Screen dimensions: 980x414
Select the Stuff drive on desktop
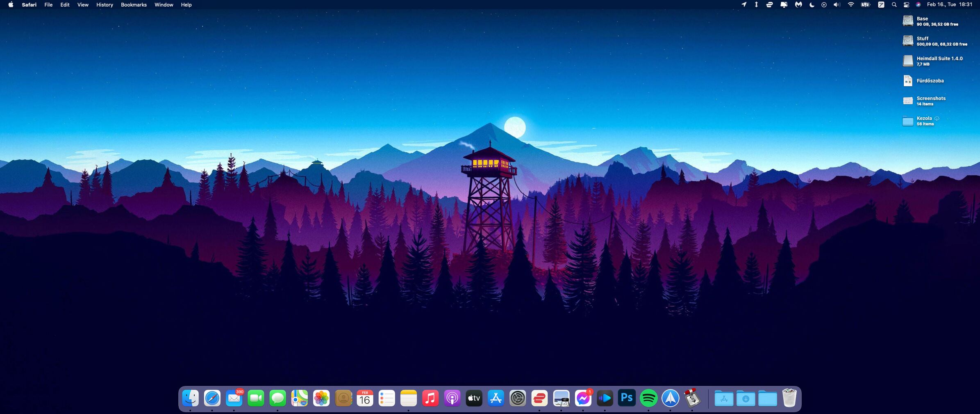[x=935, y=41]
